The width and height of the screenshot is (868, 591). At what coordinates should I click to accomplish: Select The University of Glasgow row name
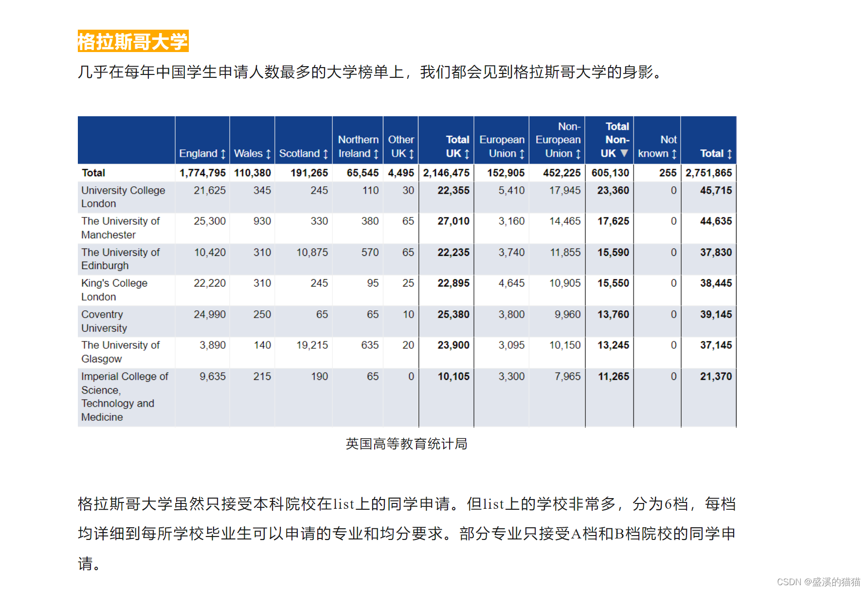[120, 352]
